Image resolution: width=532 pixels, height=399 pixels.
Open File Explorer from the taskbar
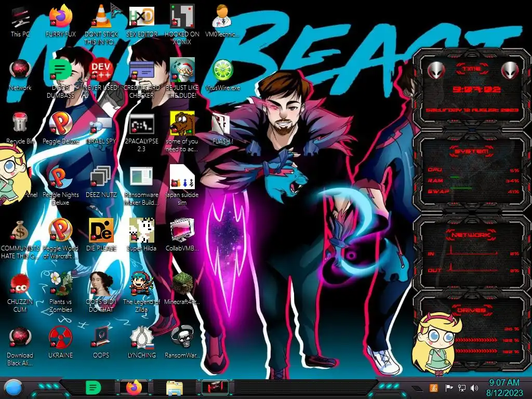[x=175, y=388]
